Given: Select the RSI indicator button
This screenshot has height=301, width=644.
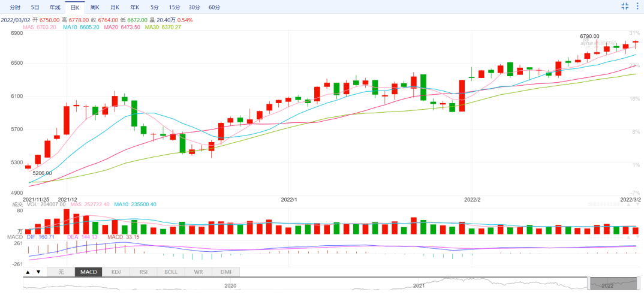Looking at the screenshot, I should tap(143, 272).
